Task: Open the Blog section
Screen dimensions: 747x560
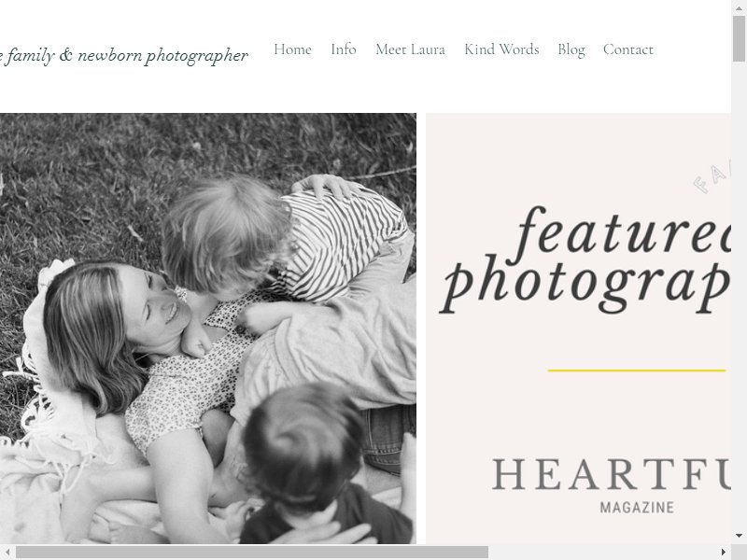Action: coord(571,50)
